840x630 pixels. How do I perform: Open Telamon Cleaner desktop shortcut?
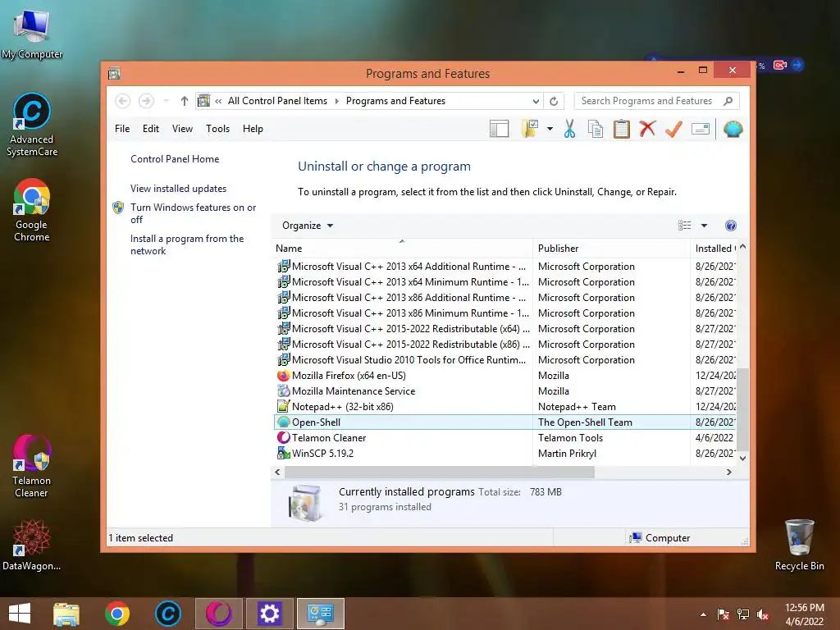[x=32, y=466]
